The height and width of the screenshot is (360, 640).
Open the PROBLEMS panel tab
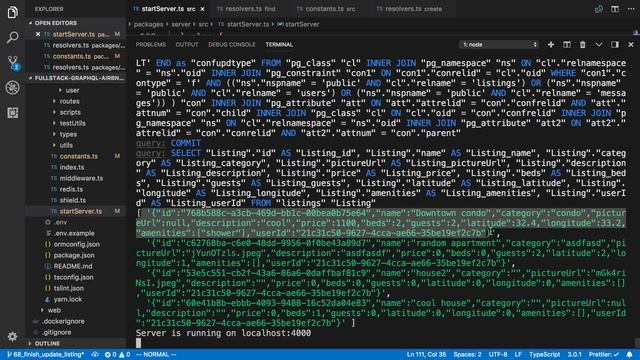point(151,44)
